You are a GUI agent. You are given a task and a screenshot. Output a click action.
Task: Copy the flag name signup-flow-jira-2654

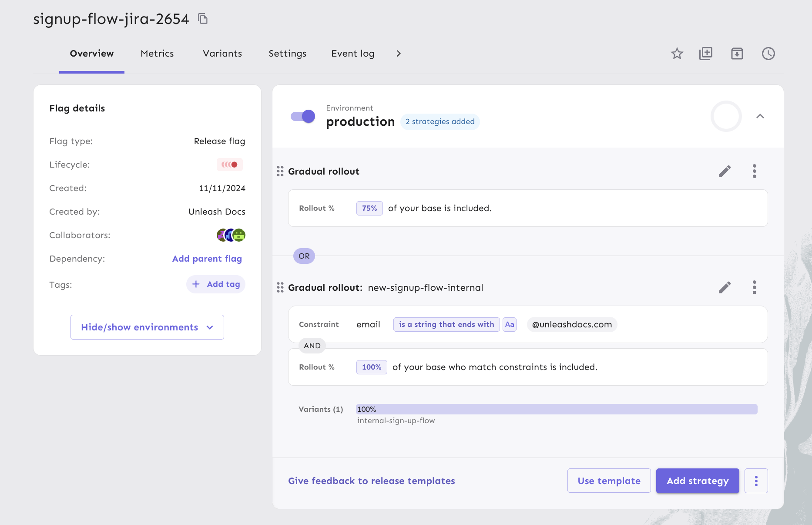coord(203,19)
